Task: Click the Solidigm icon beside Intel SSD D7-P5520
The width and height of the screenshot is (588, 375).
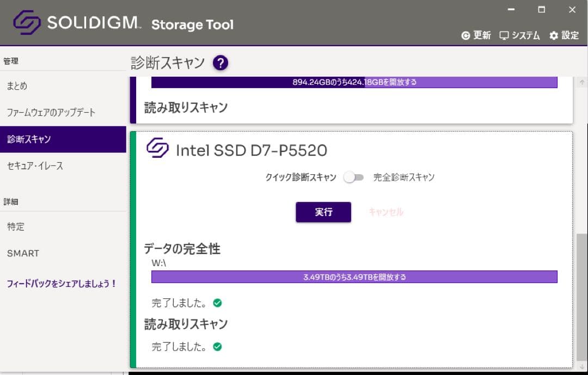Action: [157, 147]
